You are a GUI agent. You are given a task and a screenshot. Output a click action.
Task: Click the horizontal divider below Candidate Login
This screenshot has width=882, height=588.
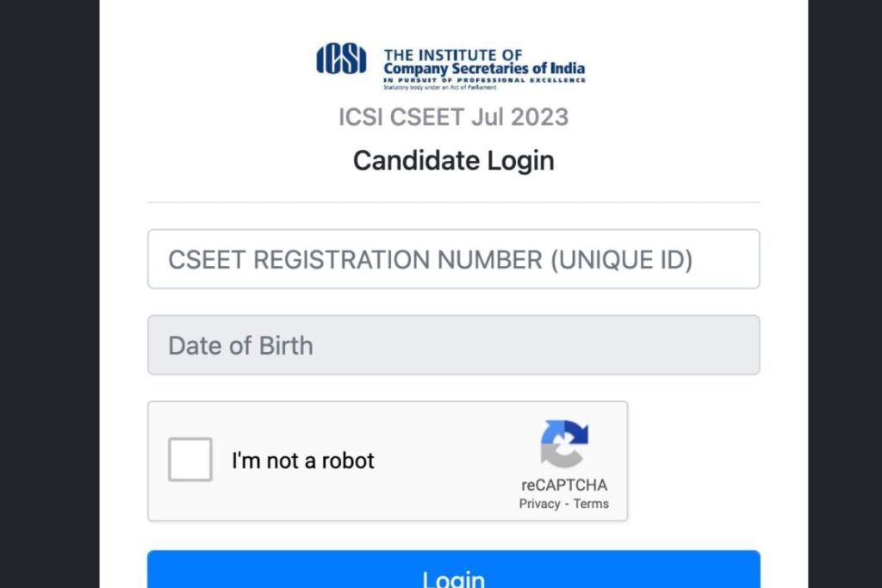coord(454,200)
